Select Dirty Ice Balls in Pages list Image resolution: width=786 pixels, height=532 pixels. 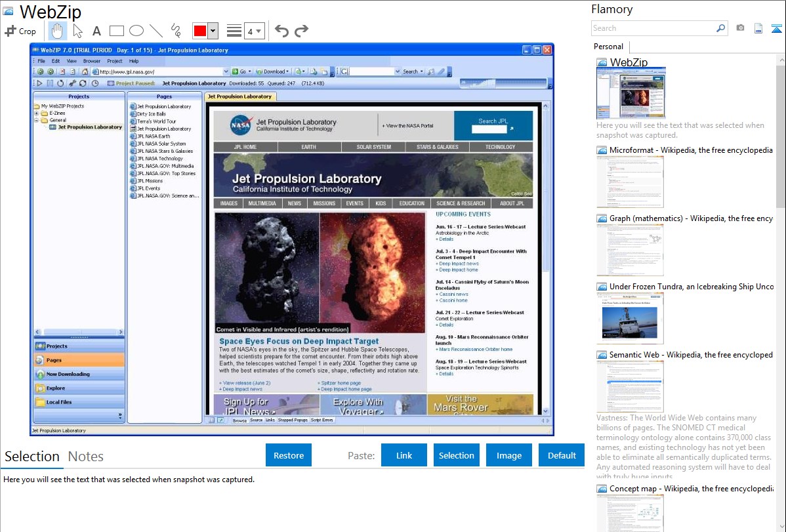point(152,114)
